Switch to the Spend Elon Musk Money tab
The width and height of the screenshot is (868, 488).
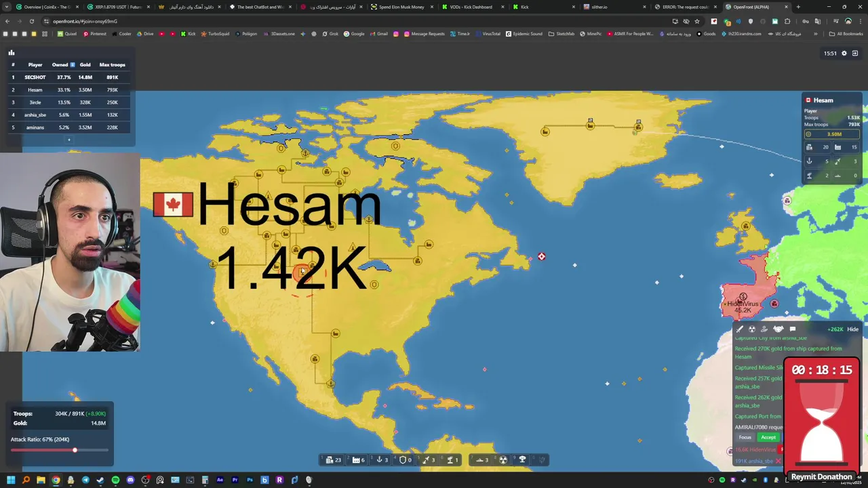402,7
